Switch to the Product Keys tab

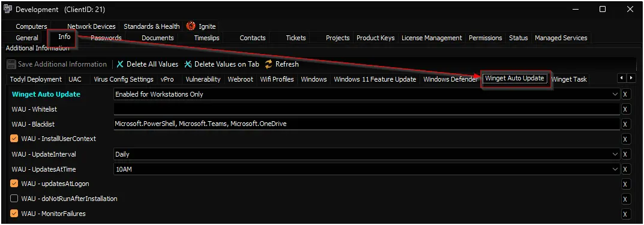(375, 38)
